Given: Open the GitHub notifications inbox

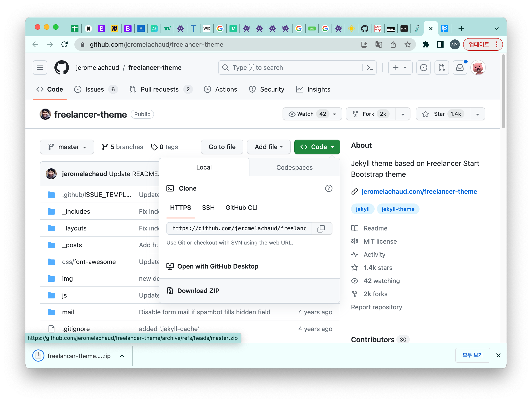Looking at the screenshot, I should (460, 68).
